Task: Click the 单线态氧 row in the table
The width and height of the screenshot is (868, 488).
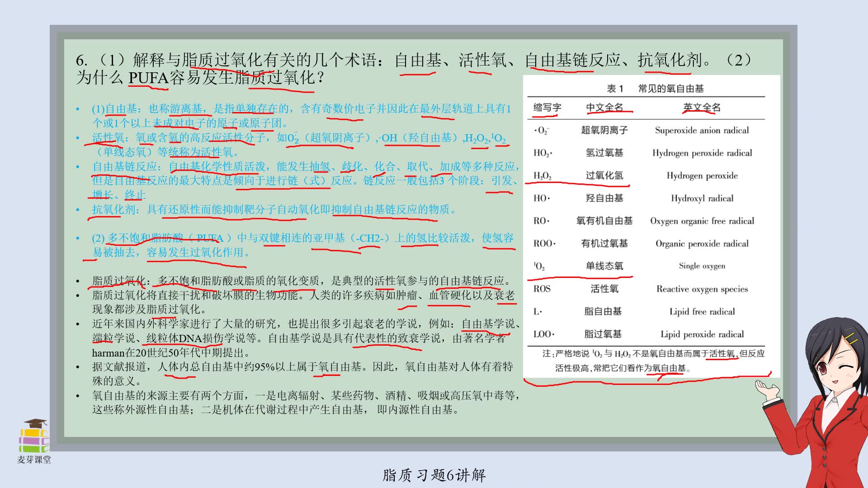Action: (x=605, y=266)
